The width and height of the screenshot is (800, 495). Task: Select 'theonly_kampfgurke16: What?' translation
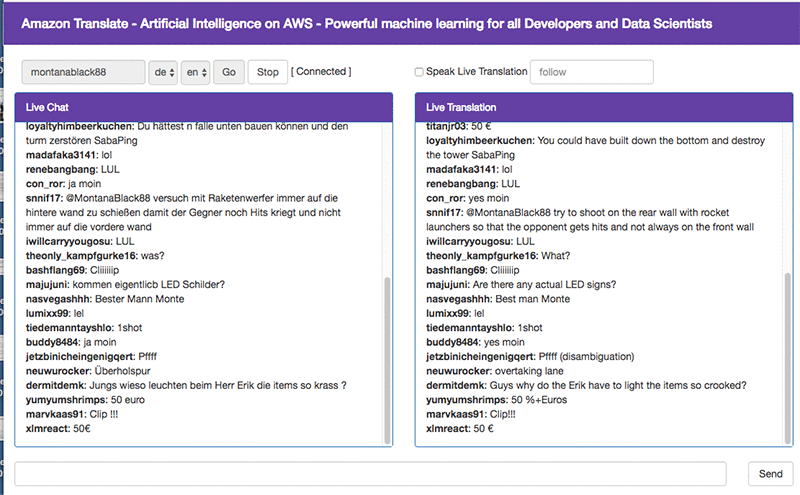point(498,255)
